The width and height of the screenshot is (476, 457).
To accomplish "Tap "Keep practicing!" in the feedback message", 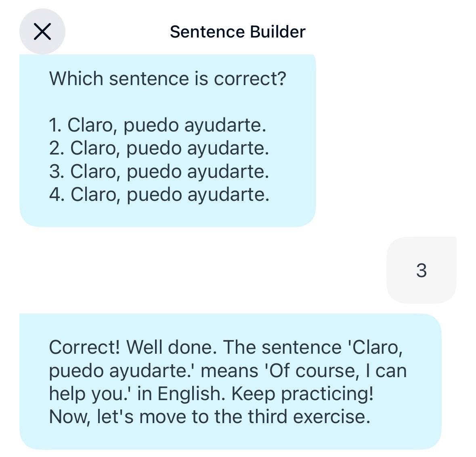I will point(302,394).
